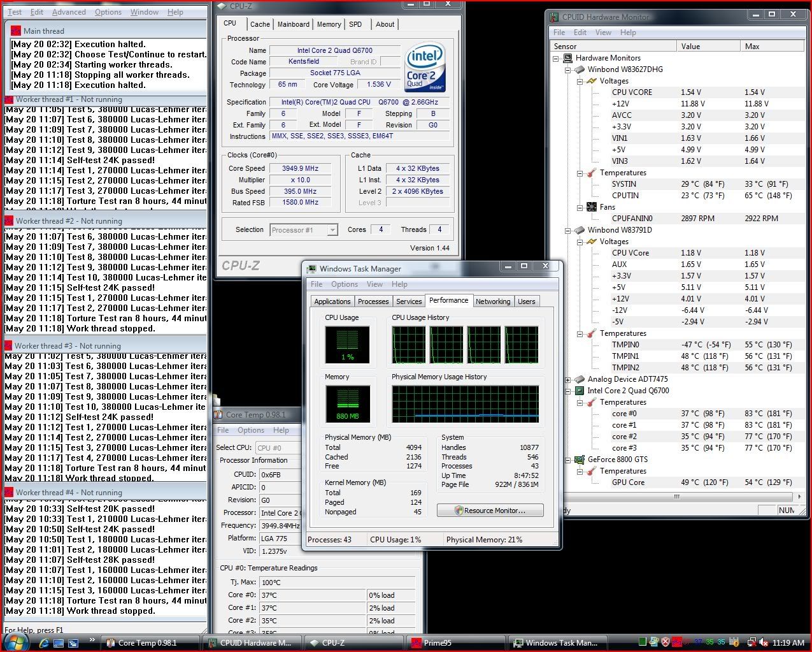Switch to Prime95 taskbar button
This screenshot has height=652, width=812.
pyautogui.click(x=455, y=643)
